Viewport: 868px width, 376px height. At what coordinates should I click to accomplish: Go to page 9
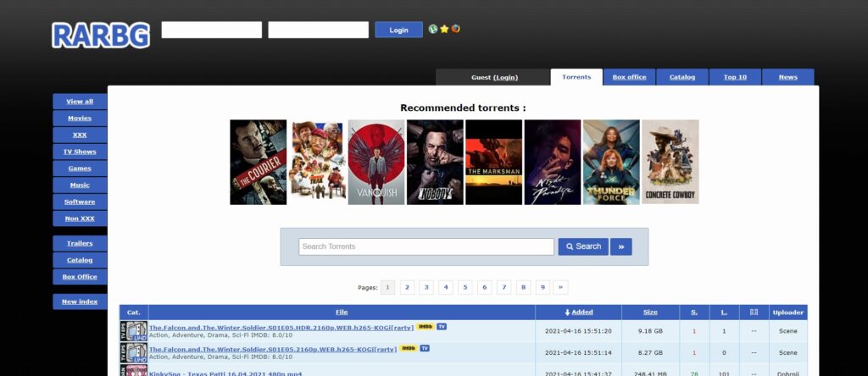click(x=543, y=288)
